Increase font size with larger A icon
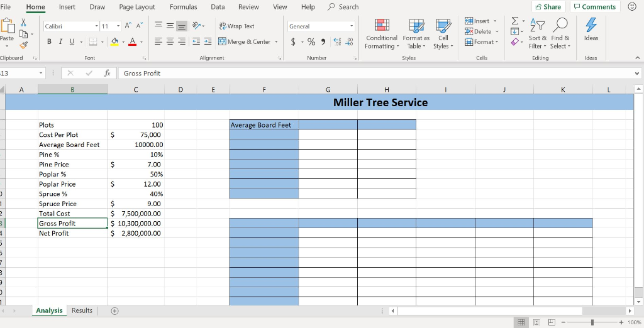 (x=128, y=26)
